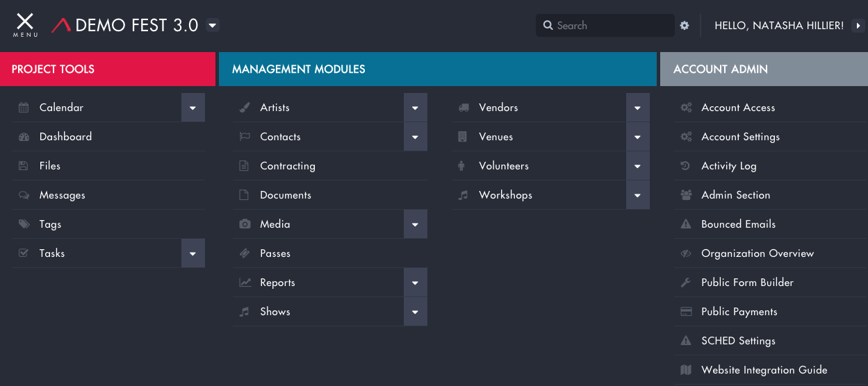Open the Reports submenu arrow
The height and width of the screenshot is (386, 868).
415,283
